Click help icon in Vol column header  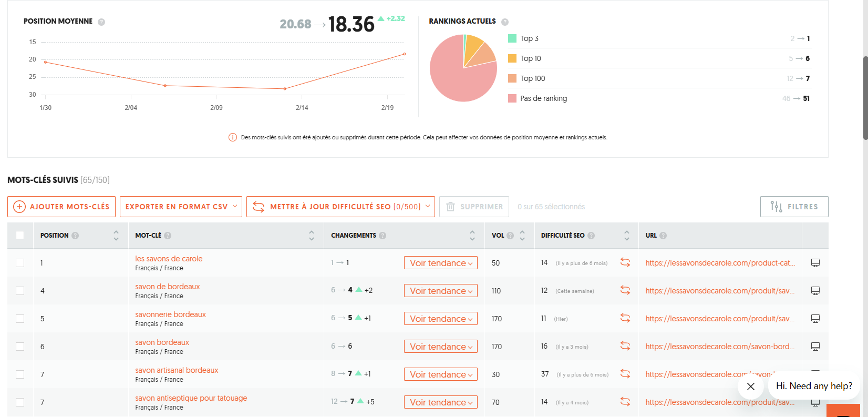coord(510,236)
